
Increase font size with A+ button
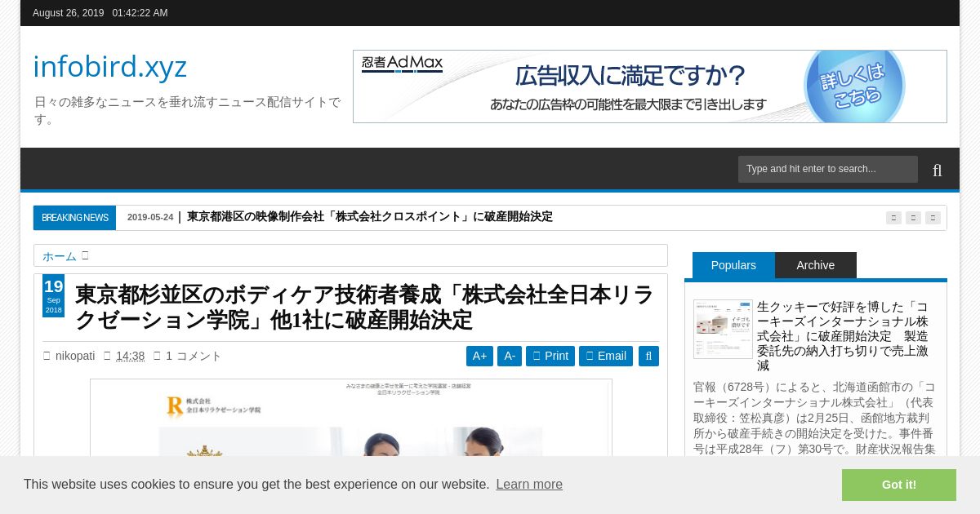click(479, 356)
